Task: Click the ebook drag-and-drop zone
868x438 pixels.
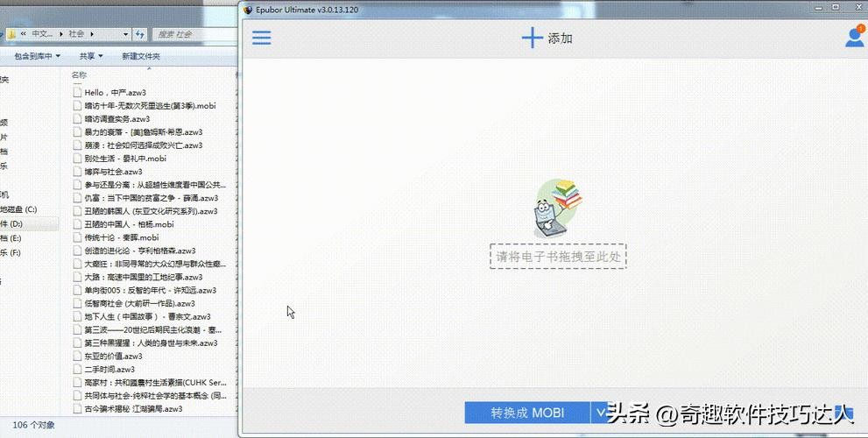Action: click(558, 257)
